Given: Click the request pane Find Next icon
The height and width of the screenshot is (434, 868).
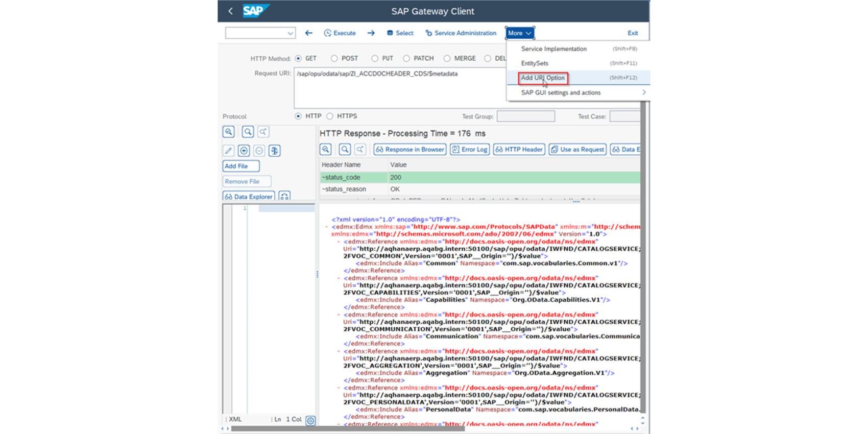Looking at the screenshot, I should [263, 132].
